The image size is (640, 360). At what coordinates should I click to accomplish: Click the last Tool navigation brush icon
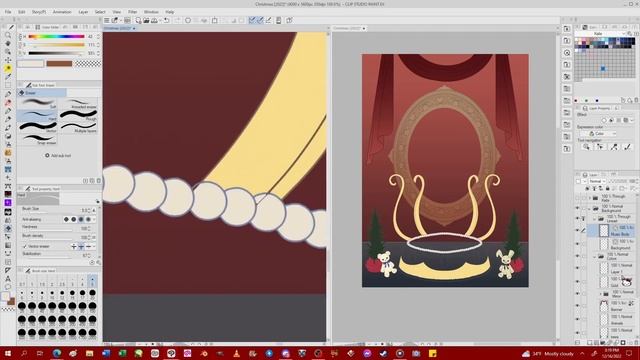pyautogui.click(x=628, y=147)
